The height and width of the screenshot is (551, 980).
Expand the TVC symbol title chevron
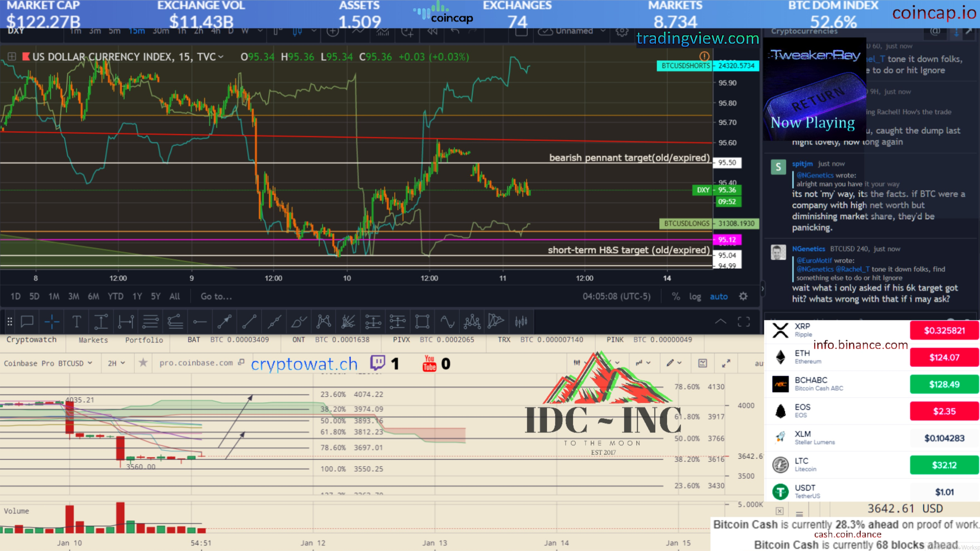point(221,57)
